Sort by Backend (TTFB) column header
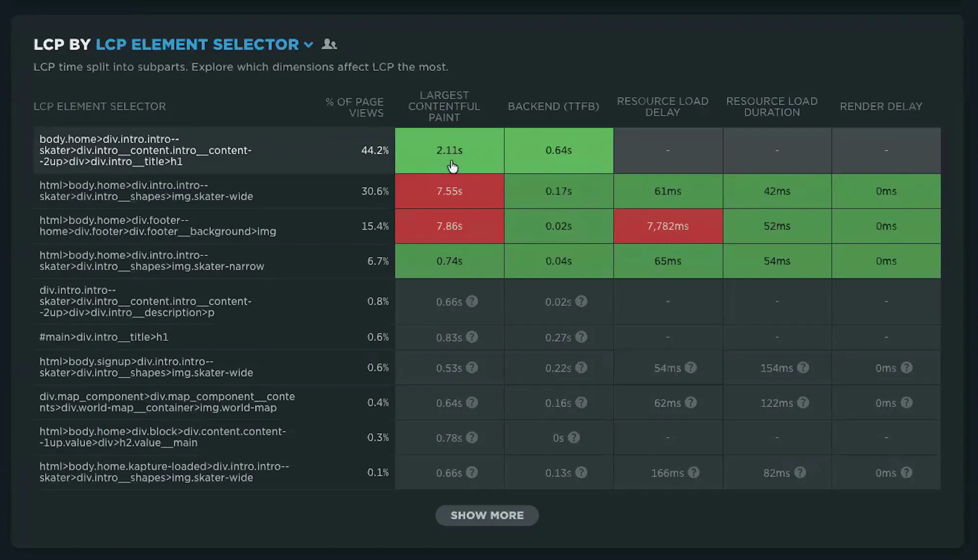The image size is (978, 560). (x=554, y=107)
